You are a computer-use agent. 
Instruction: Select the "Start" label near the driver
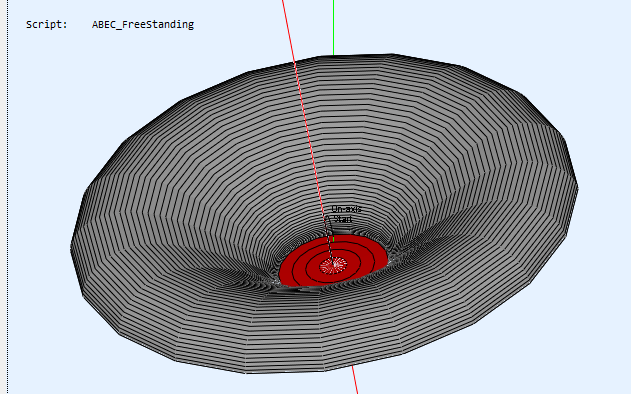coord(343,219)
